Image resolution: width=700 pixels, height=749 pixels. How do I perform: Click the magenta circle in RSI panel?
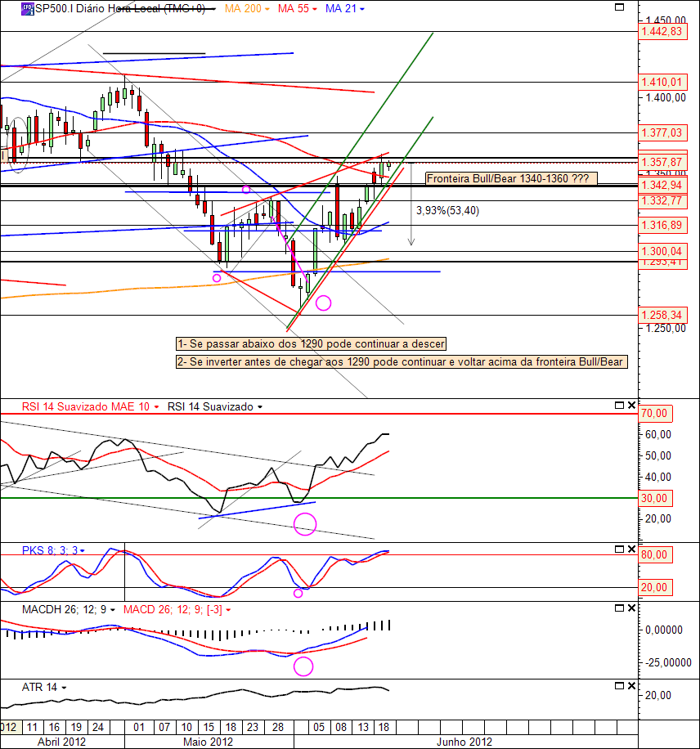point(305,524)
